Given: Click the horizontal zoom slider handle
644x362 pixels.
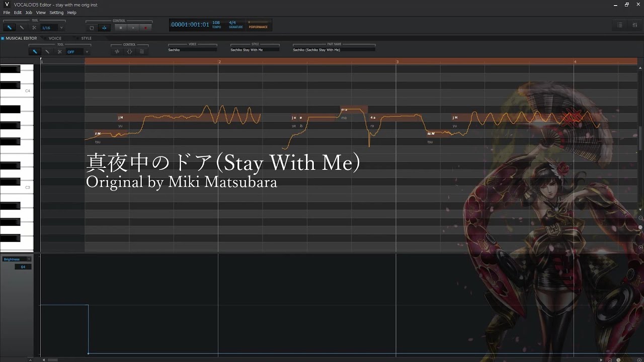Looking at the screenshot, I should [x=618, y=359].
